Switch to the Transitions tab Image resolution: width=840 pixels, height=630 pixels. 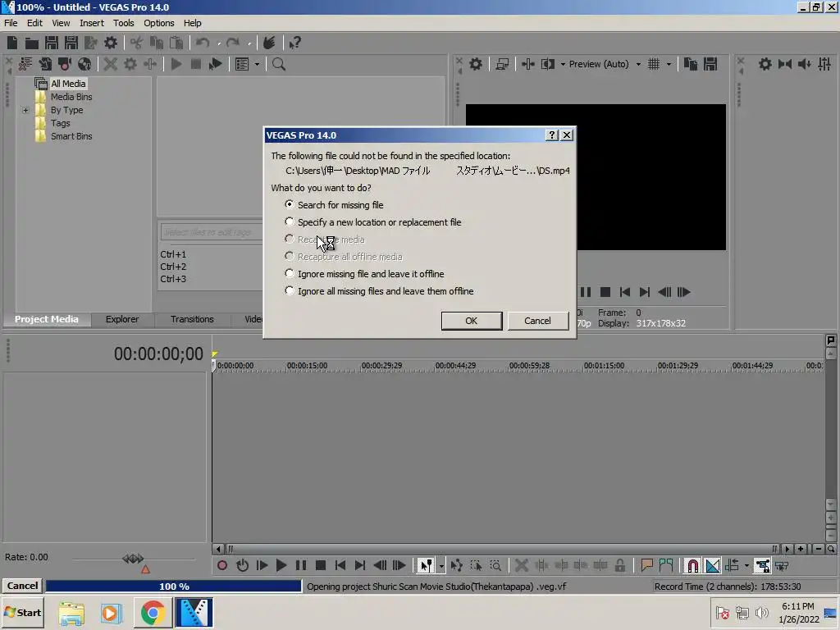coord(192,319)
